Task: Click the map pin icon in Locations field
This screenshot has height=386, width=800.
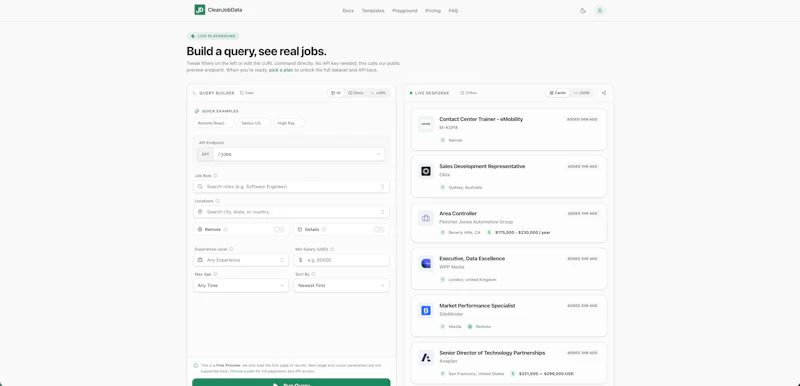Action: 200,212
